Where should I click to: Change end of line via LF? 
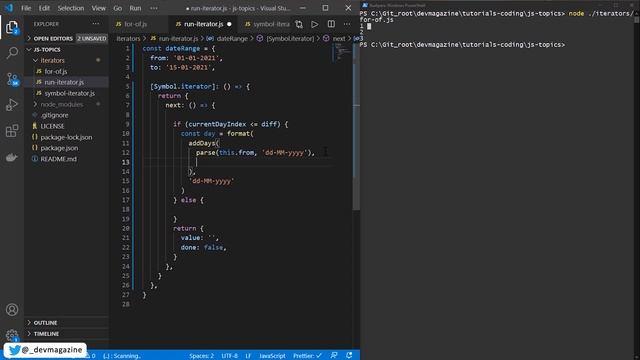point(248,356)
